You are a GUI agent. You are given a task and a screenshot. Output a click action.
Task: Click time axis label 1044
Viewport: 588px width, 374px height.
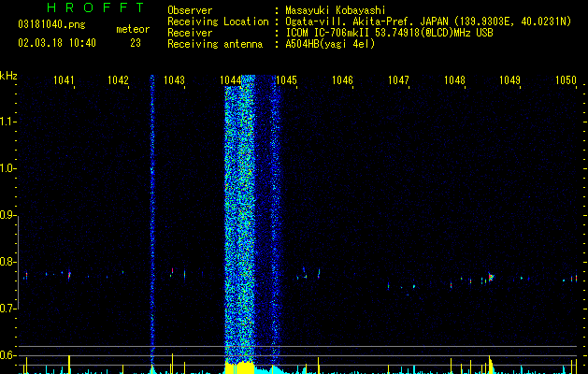click(230, 80)
